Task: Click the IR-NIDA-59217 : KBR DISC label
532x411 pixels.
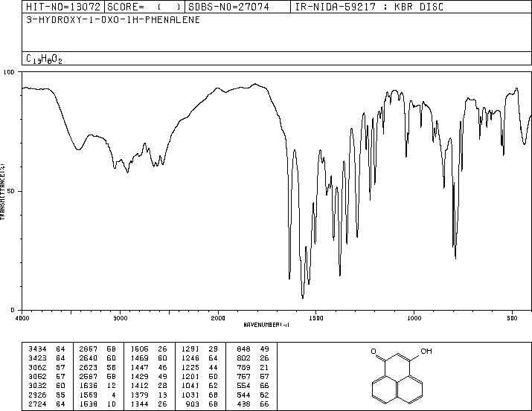Action: [369, 7]
